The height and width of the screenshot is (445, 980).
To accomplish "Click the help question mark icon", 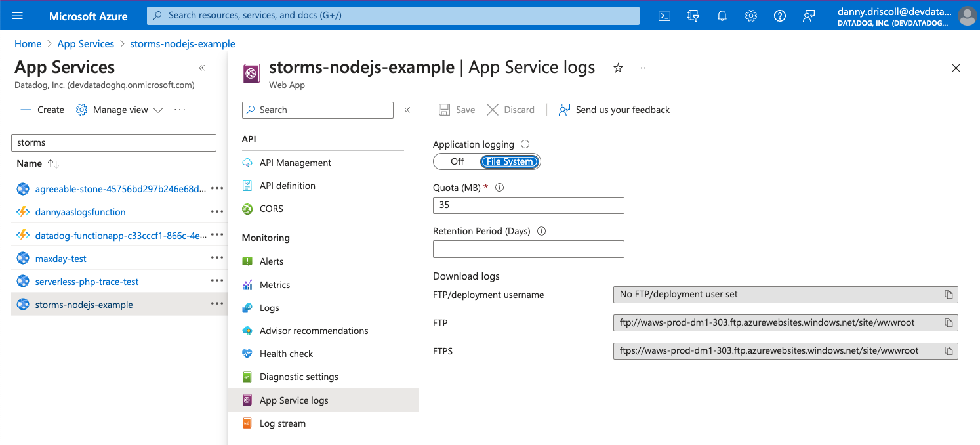I will (780, 16).
